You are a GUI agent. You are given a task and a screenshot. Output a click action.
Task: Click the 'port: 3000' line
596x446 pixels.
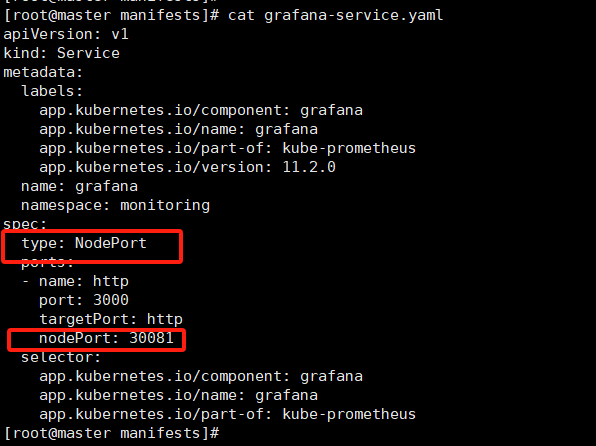point(84,300)
